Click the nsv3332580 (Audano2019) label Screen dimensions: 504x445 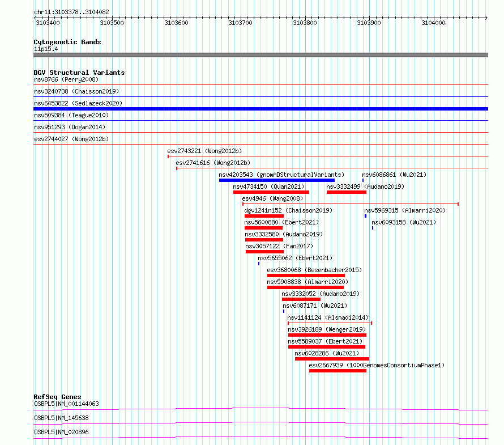click(x=284, y=234)
